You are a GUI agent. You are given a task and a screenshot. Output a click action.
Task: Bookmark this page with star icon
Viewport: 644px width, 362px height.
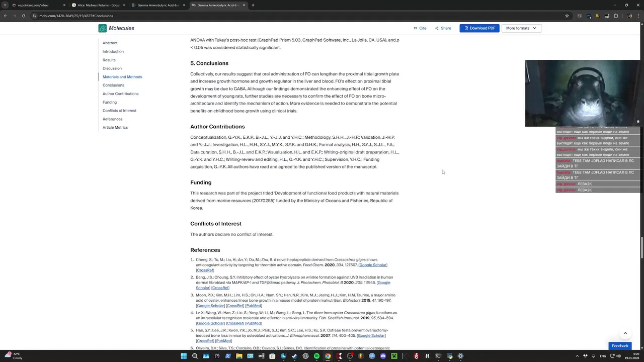coord(567,16)
